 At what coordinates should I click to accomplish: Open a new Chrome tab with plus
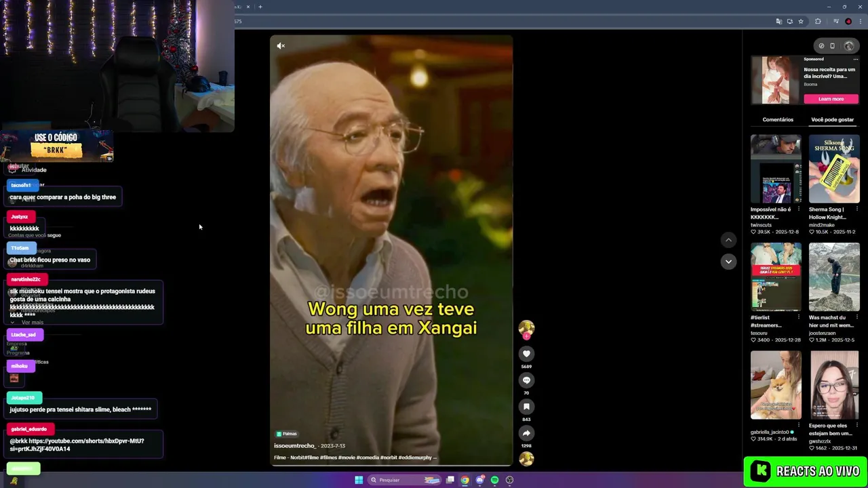click(260, 7)
